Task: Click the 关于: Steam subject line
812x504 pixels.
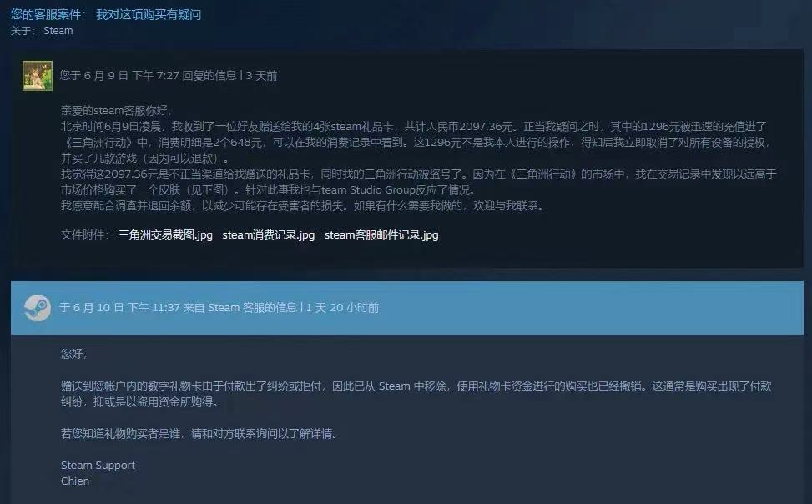Action: (42, 31)
